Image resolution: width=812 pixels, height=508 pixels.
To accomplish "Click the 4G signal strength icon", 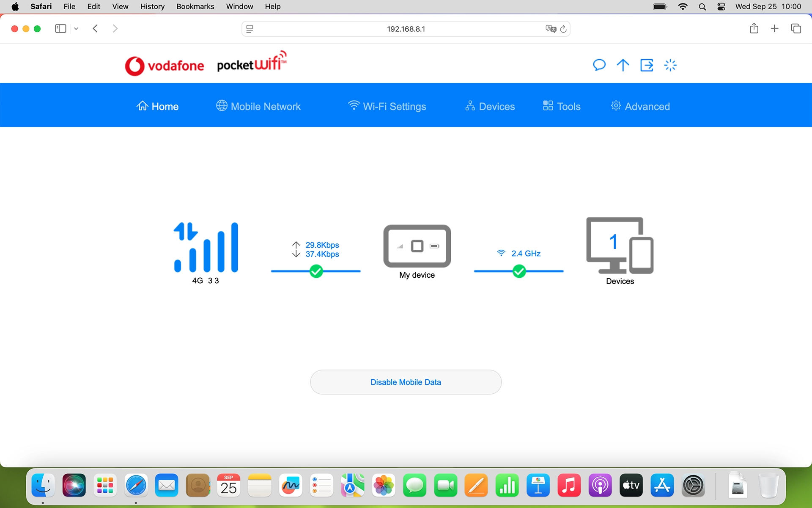I will (206, 248).
